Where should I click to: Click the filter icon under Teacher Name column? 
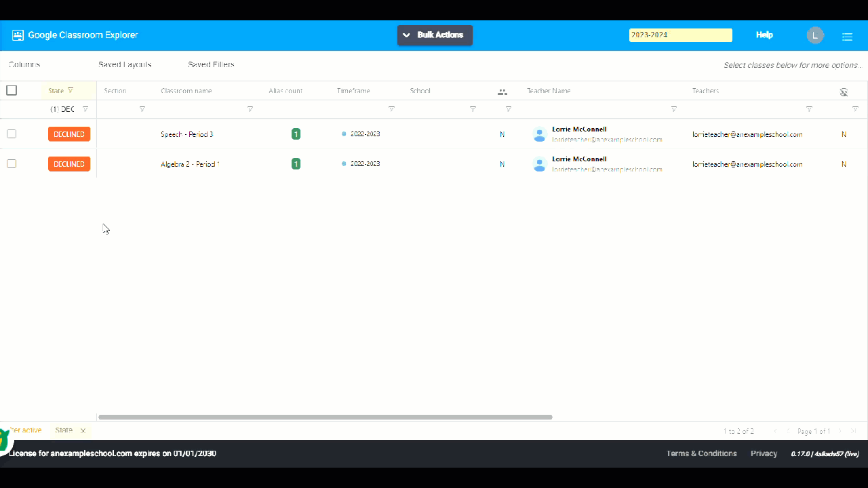673,109
